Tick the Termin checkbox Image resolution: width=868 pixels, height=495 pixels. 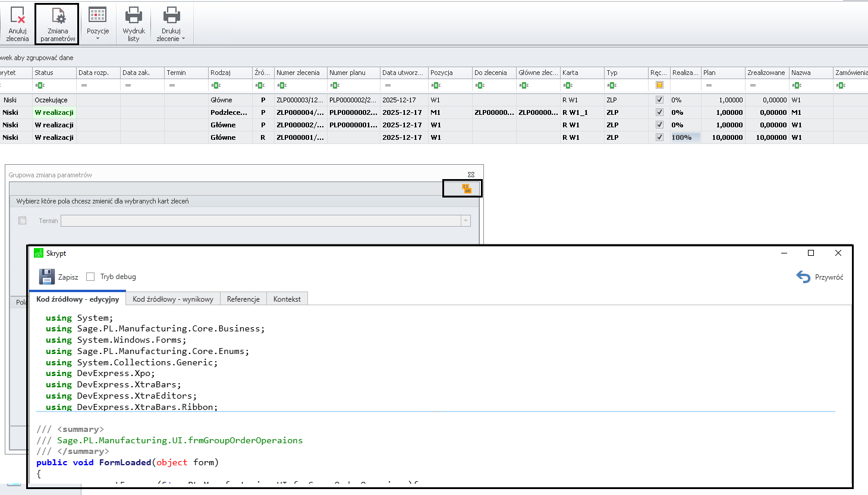pyautogui.click(x=23, y=221)
